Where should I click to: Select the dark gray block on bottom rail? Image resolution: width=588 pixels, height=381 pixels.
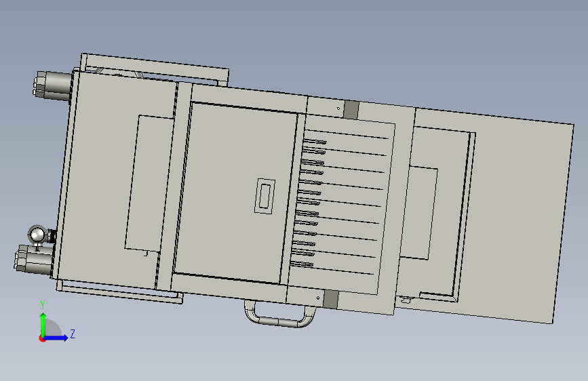tap(330, 299)
